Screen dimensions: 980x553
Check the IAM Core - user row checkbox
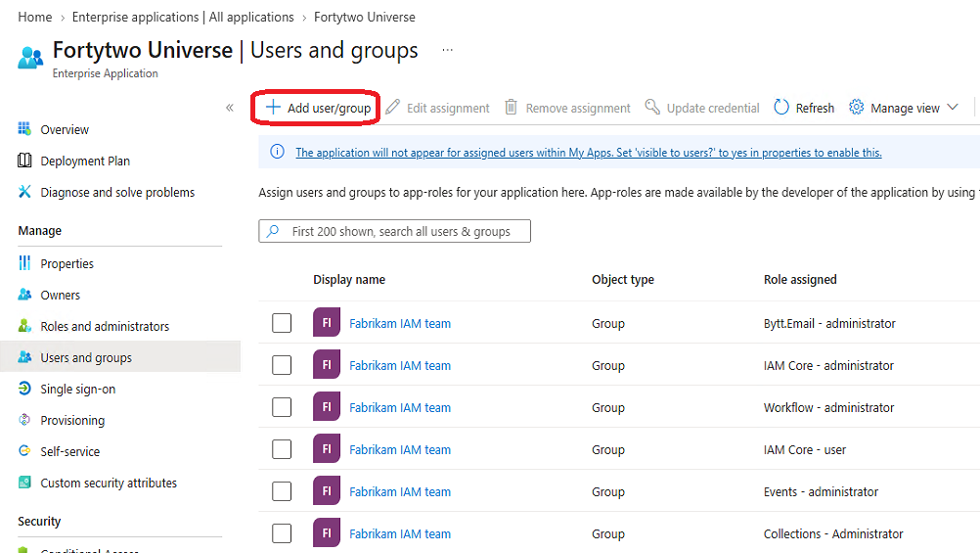tap(282, 449)
